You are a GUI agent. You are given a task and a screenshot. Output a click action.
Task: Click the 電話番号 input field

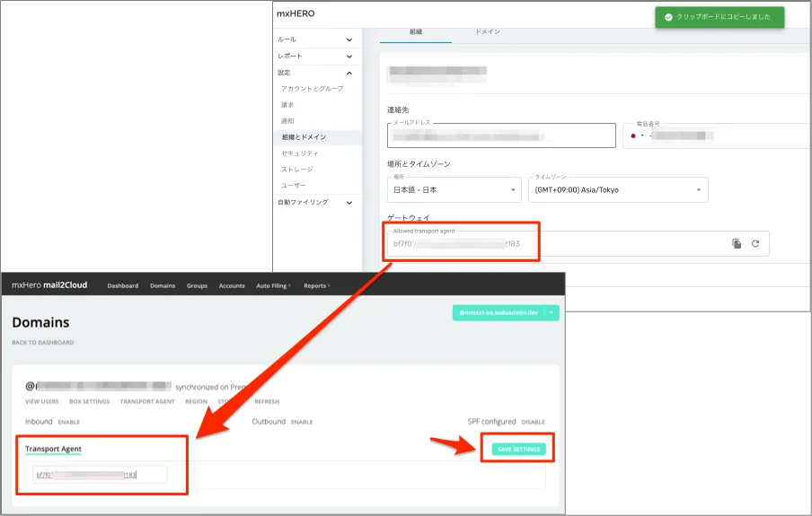(x=717, y=136)
